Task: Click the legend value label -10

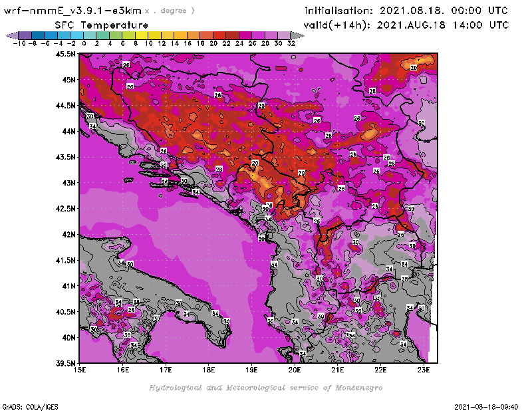Action: pyautogui.click(x=19, y=43)
